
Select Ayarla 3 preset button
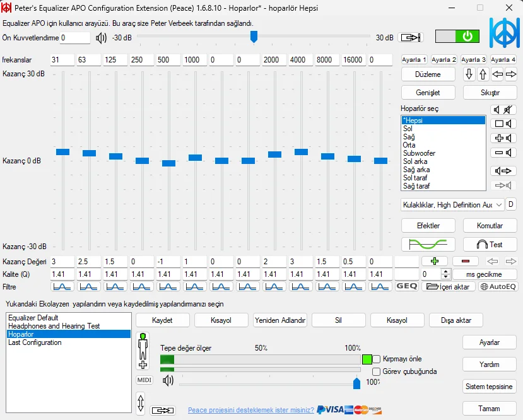473,60
